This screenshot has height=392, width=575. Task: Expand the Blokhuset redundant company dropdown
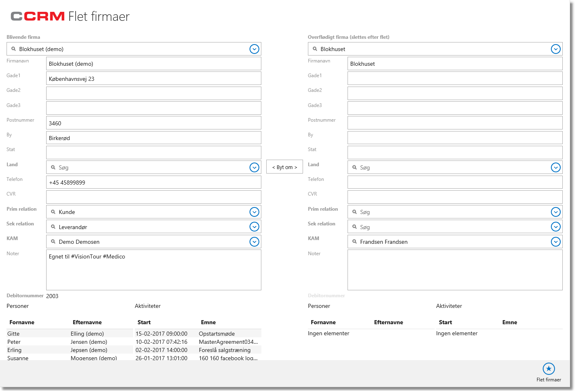pyautogui.click(x=556, y=49)
